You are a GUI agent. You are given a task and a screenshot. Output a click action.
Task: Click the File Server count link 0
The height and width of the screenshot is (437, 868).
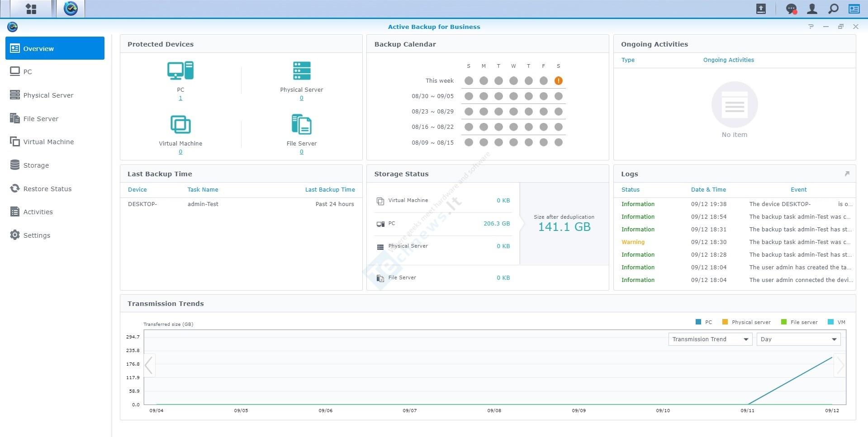tap(302, 152)
